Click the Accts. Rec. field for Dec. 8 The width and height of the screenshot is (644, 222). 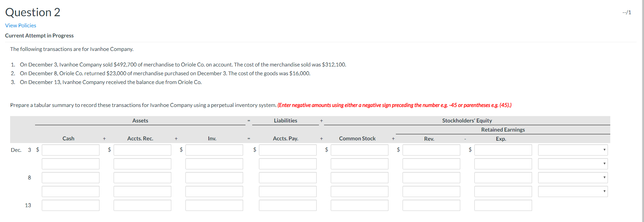pos(142,177)
